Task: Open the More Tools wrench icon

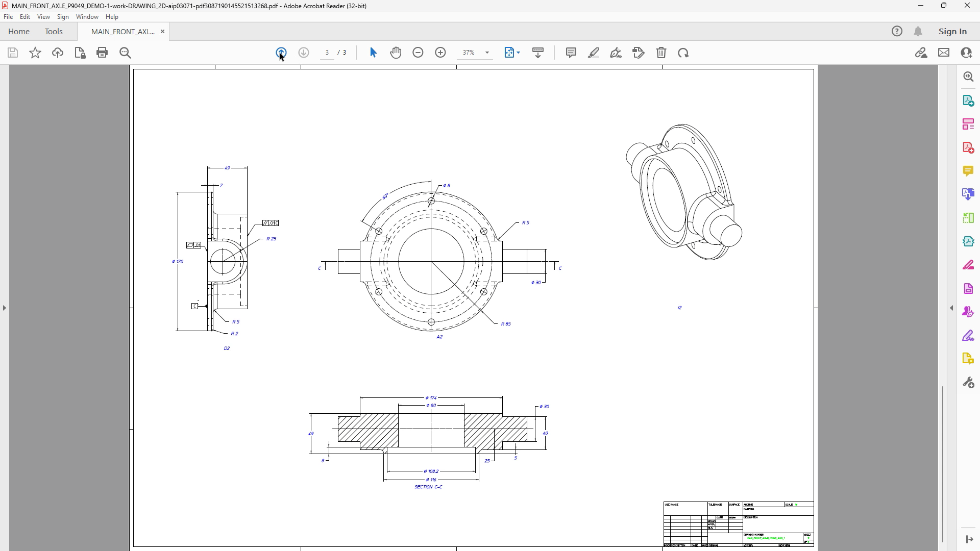Action: click(968, 383)
